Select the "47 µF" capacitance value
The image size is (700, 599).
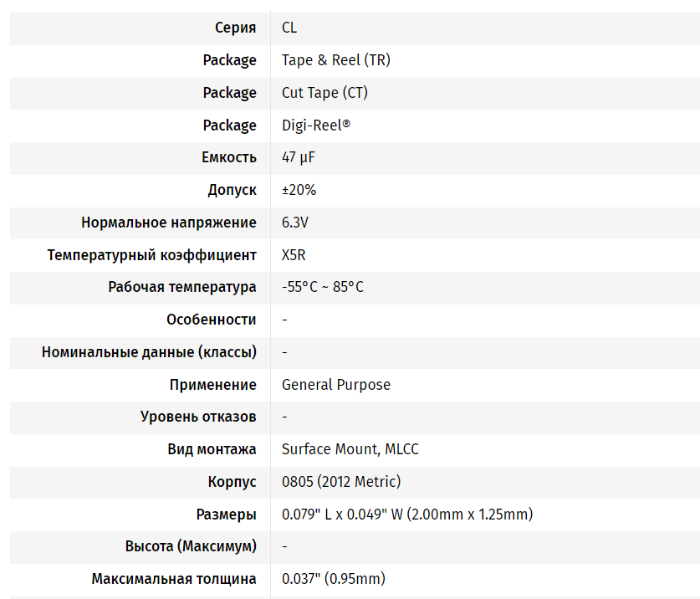click(x=299, y=157)
